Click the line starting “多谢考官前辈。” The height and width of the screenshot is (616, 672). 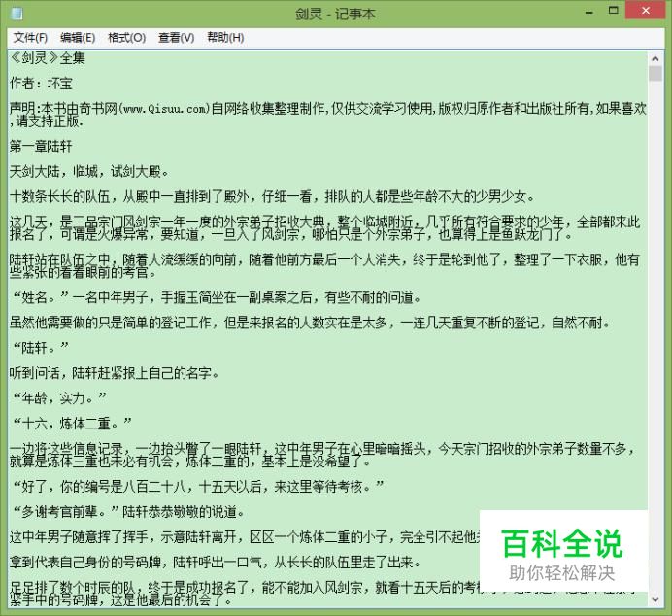(127, 512)
